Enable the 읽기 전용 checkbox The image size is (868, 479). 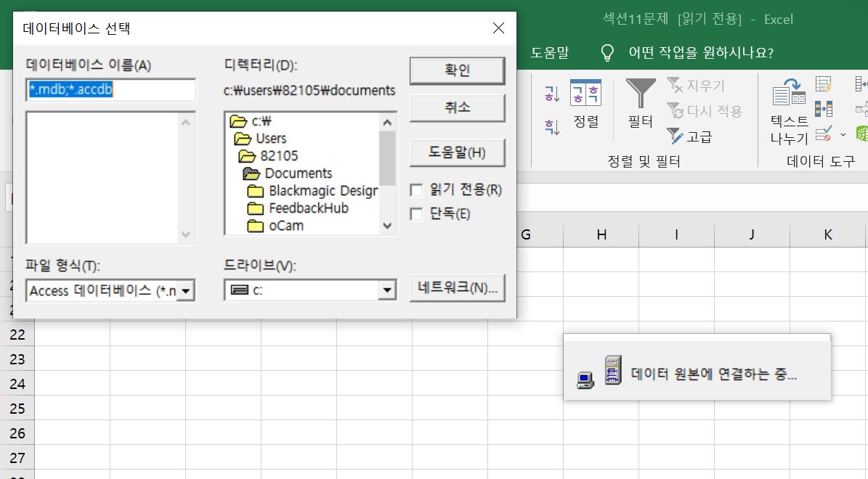coord(416,190)
